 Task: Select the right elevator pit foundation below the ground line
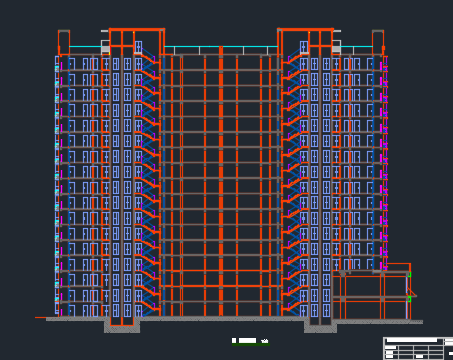point(320,325)
